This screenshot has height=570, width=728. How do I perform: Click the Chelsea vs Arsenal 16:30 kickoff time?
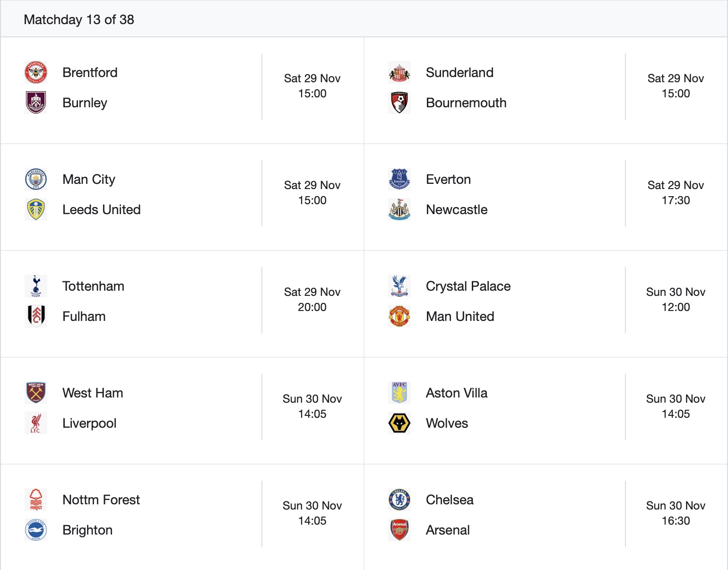[676, 521]
